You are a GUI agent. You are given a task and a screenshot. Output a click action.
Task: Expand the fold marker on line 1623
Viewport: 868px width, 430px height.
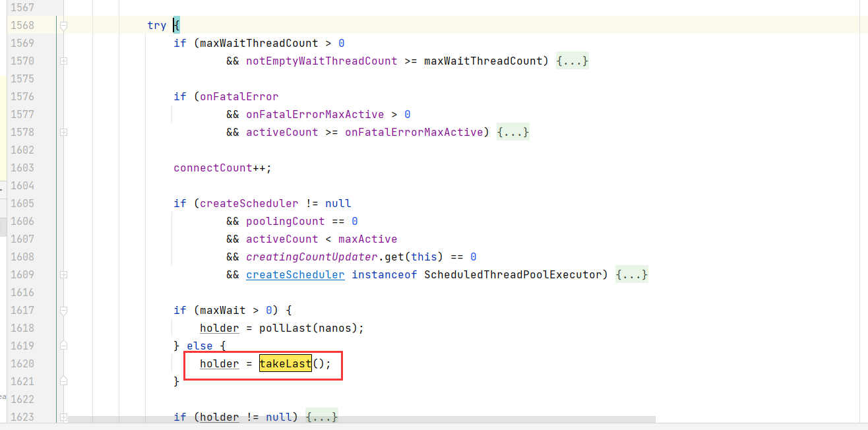[x=63, y=417]
